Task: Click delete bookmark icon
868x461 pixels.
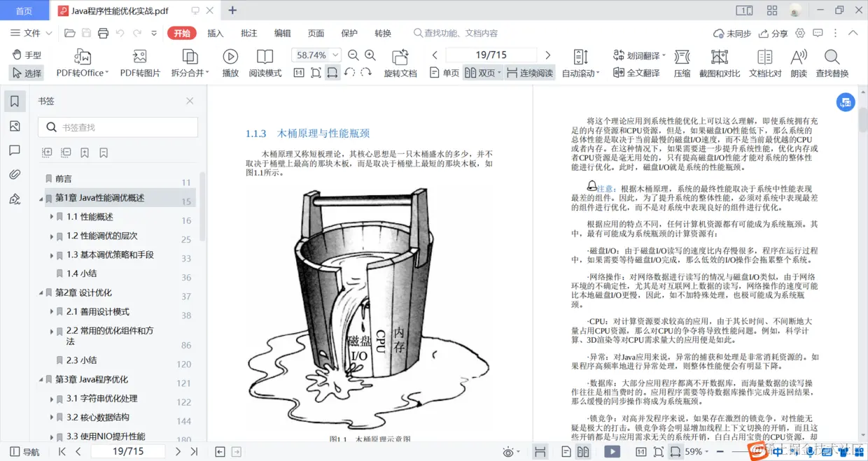Action: point(104,153)
